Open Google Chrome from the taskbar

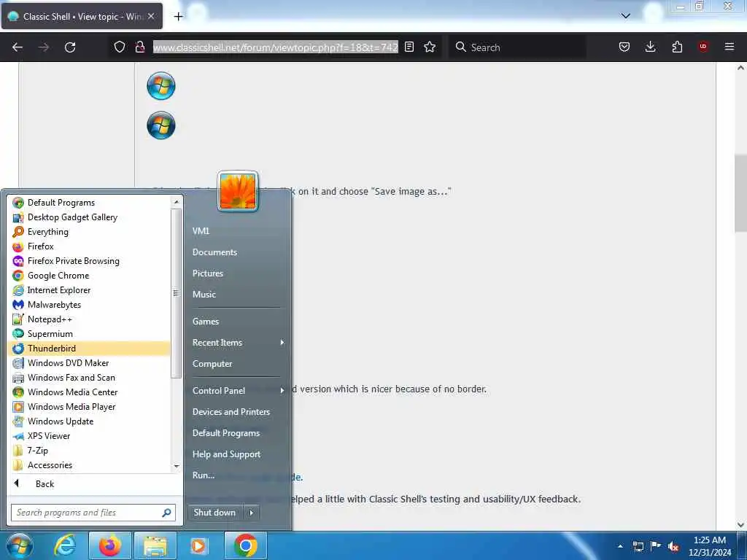point(245,545)
